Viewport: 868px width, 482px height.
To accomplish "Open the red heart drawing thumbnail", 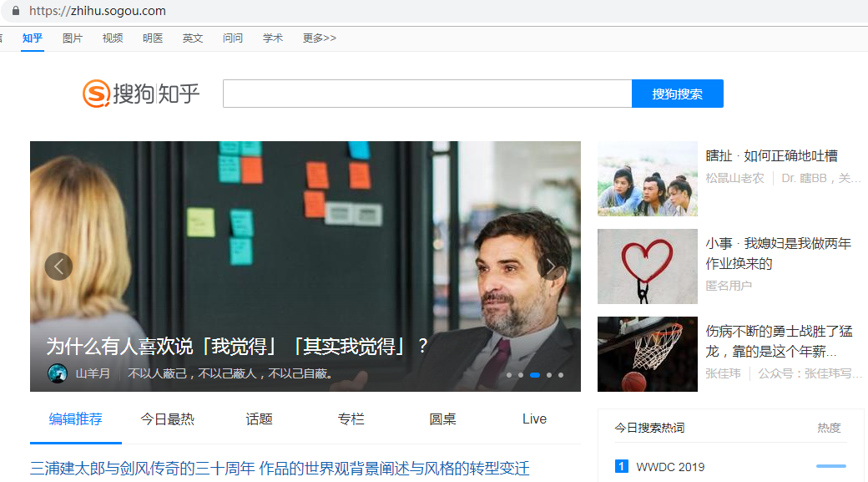I will [648, 266].
